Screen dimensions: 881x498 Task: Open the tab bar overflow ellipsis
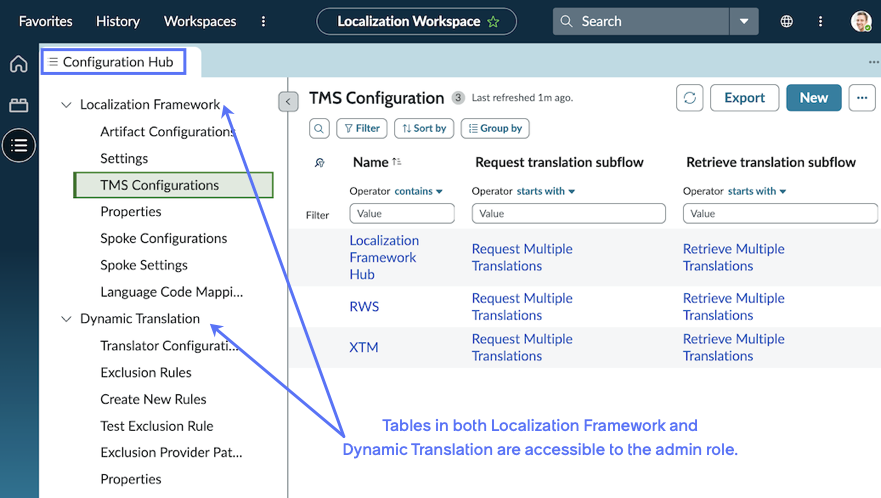pyautogui.click(x=874, y=62)
